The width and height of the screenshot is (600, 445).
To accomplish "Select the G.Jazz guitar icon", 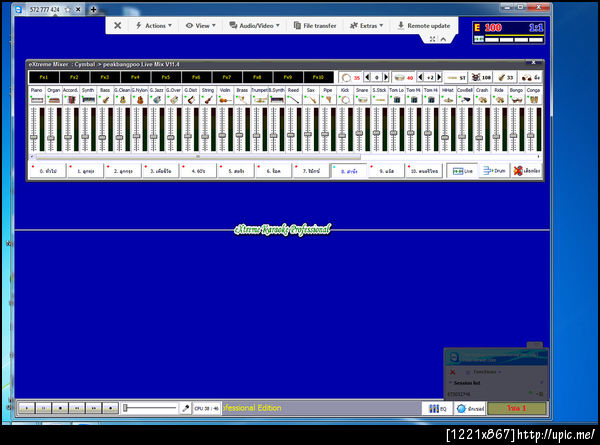I will tap(157, 100).
